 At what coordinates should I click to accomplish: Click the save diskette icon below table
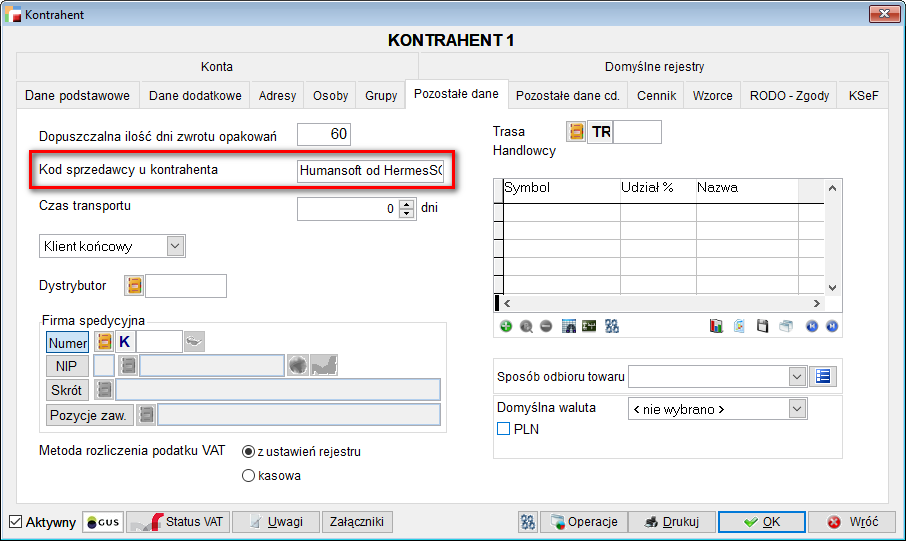click(762, 326)
